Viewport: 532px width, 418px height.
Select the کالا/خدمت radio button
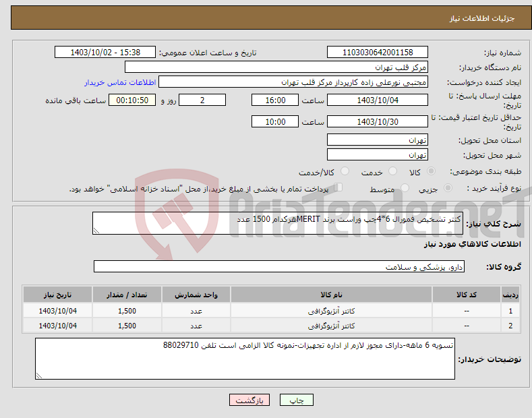[345, 171]
